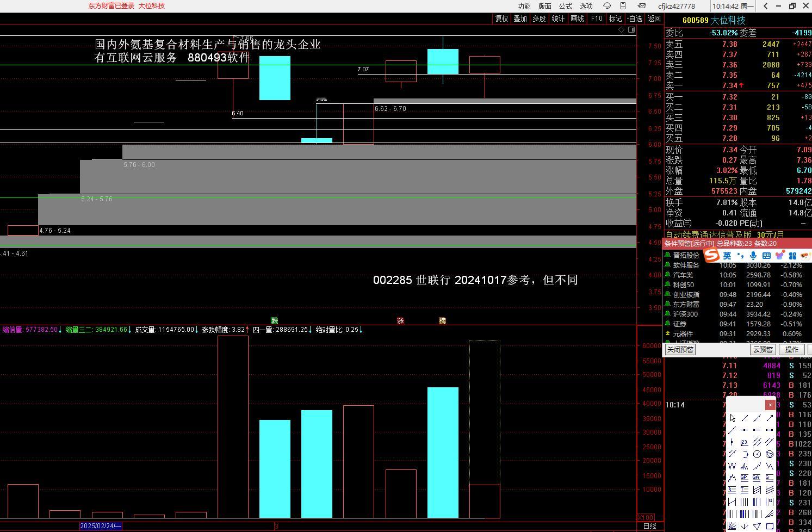Screen dimensions: 812x532
Task: Select the 软件服务 alert row
Action: [x=737, y=265]
